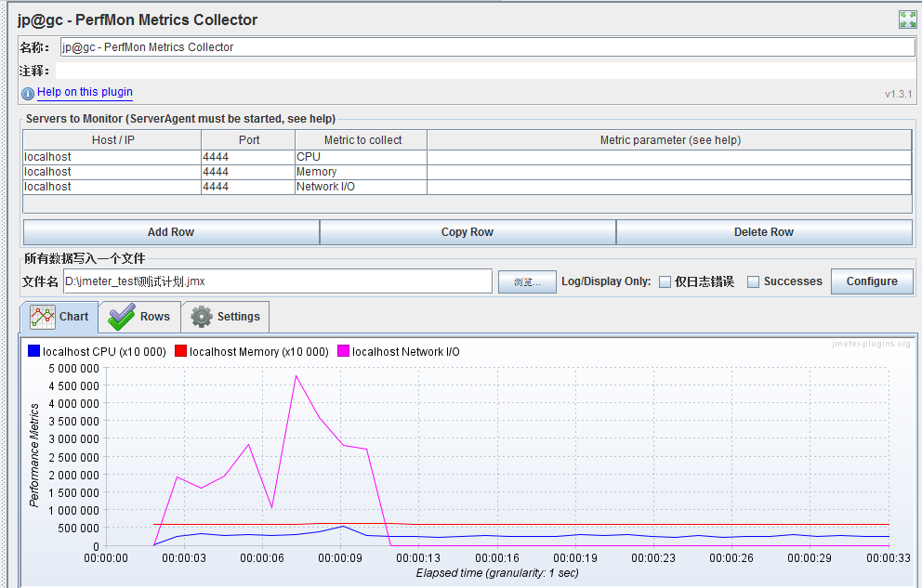Click the Rows tab's green checkmark icon
This screenshot has height=588, width=922.
[x=122, y=317]
